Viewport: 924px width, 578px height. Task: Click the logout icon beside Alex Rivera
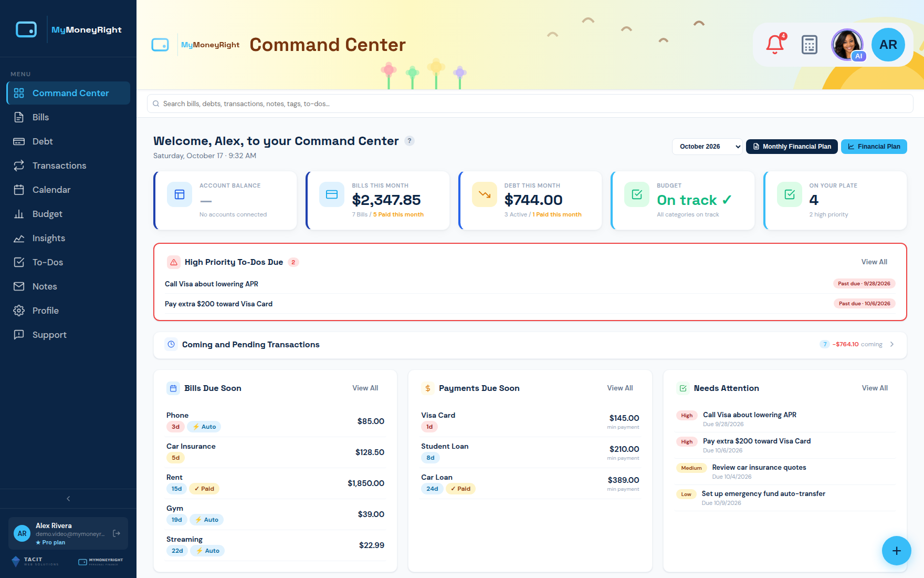(117, 533)
